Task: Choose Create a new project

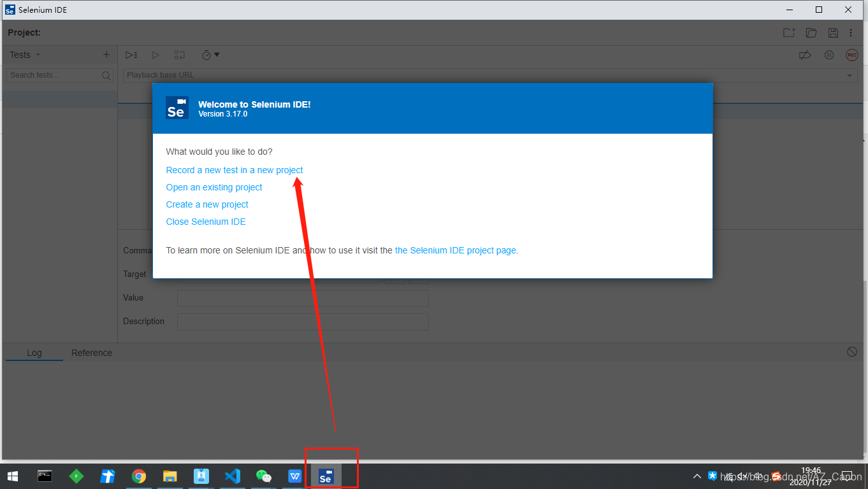Action: tap(207, 204)
